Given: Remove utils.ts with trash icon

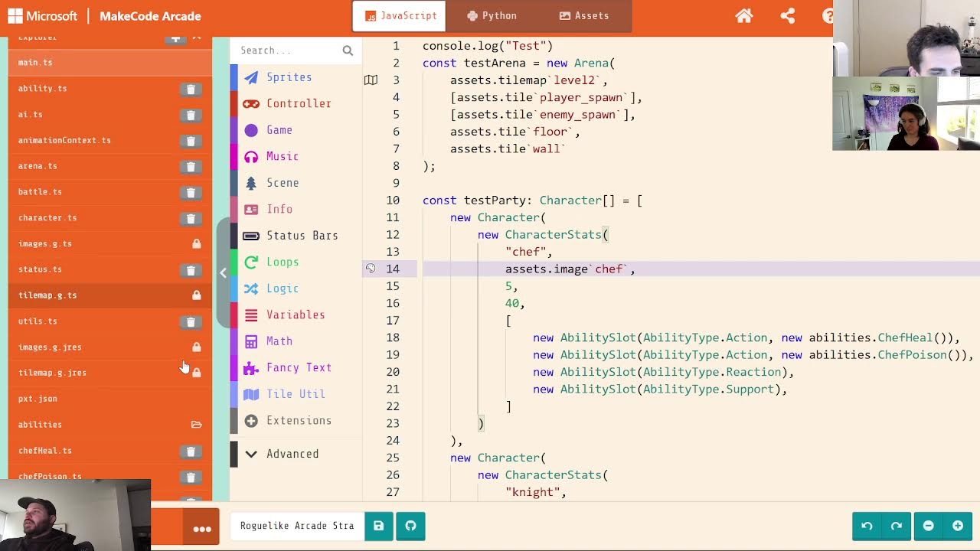Looking at the screenshot, I should [x=191, y=321].
